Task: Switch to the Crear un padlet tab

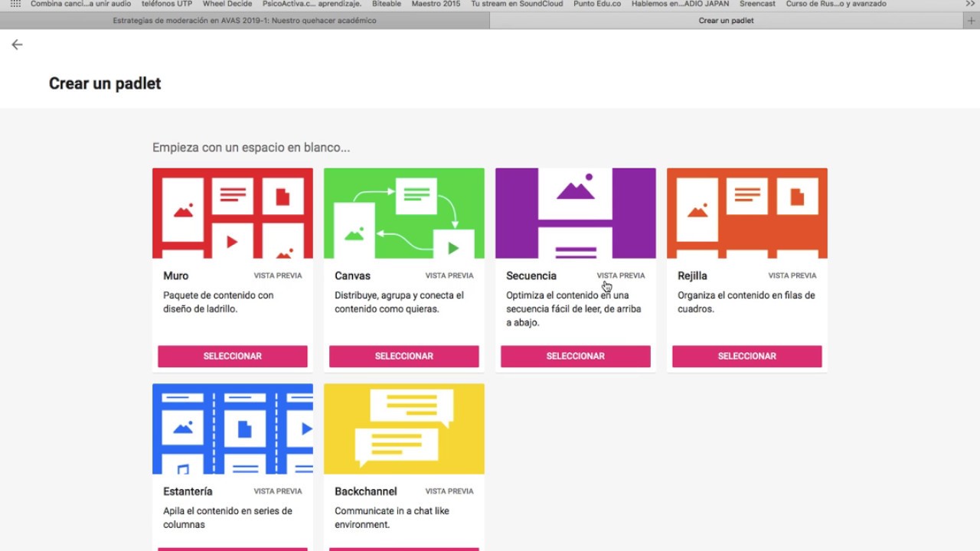Action: click(x=727, y=21)
